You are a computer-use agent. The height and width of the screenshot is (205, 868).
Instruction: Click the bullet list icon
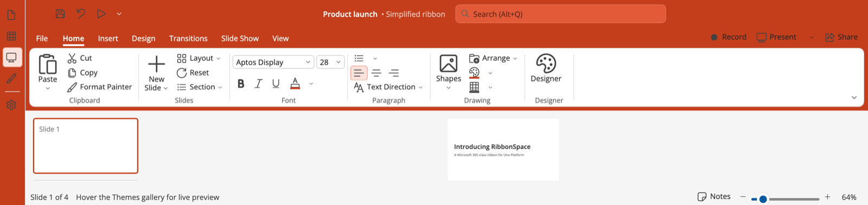(359, 58)
